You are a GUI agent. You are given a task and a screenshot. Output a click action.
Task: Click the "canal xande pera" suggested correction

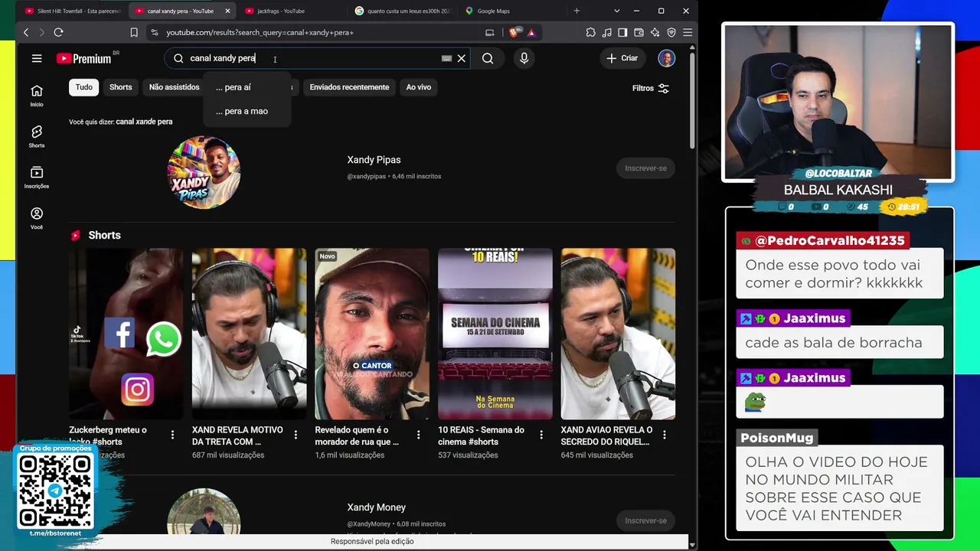(144, 122)
